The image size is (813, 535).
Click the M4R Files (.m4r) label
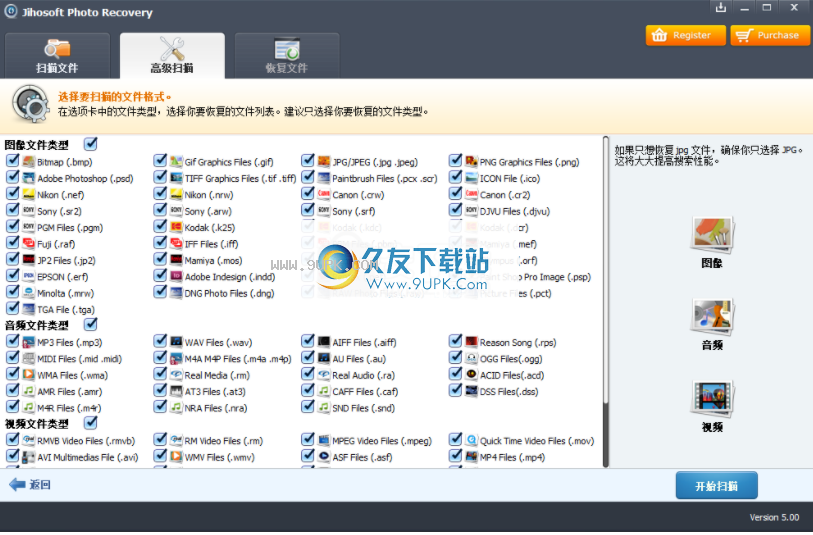pyautogui.click(x=69, y=409)
